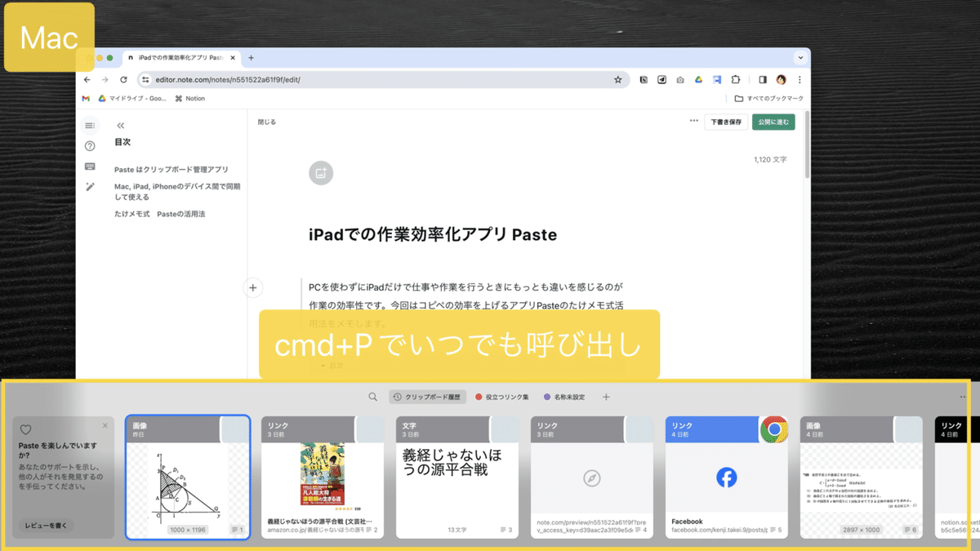Switch to クリップボード履歴 tab
980x551 pixels.
click(427, 397)
